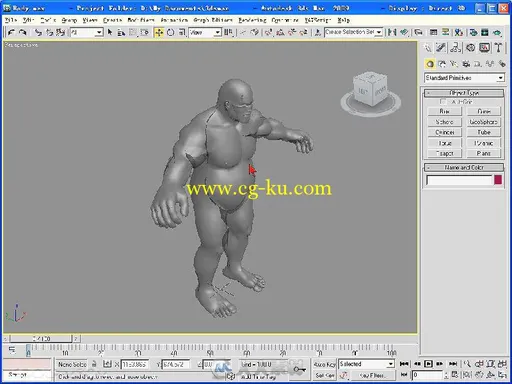Screen dimensions: 512x384
Task: Choose the Rectangular Selection Region icon
Action: pyautogui.click(x=133, y=32)
